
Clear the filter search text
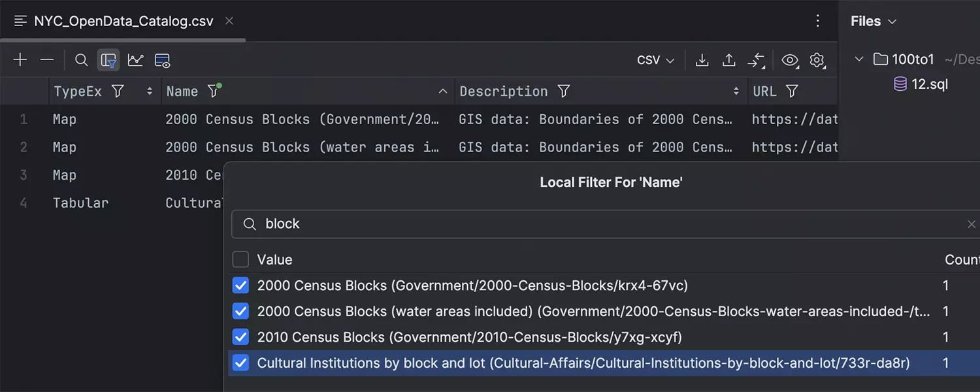pos(971,224)
